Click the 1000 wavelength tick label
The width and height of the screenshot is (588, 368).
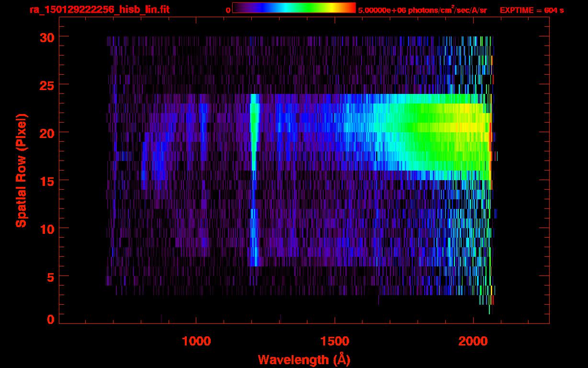(x=196, y=341)
